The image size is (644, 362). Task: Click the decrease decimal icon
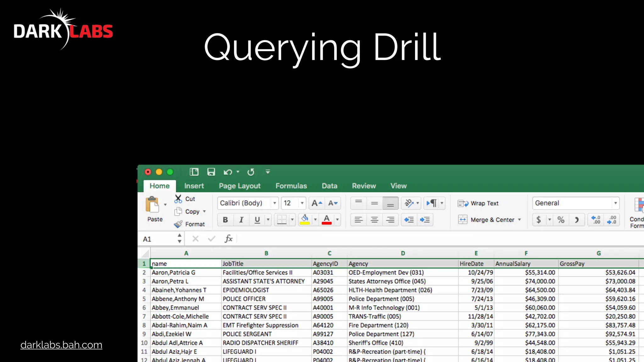tap(612, 220)
